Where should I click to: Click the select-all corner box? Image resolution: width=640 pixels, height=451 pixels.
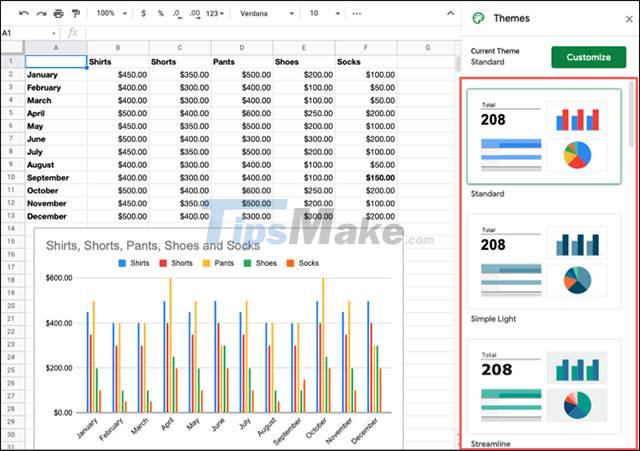(x=12, y=47)
